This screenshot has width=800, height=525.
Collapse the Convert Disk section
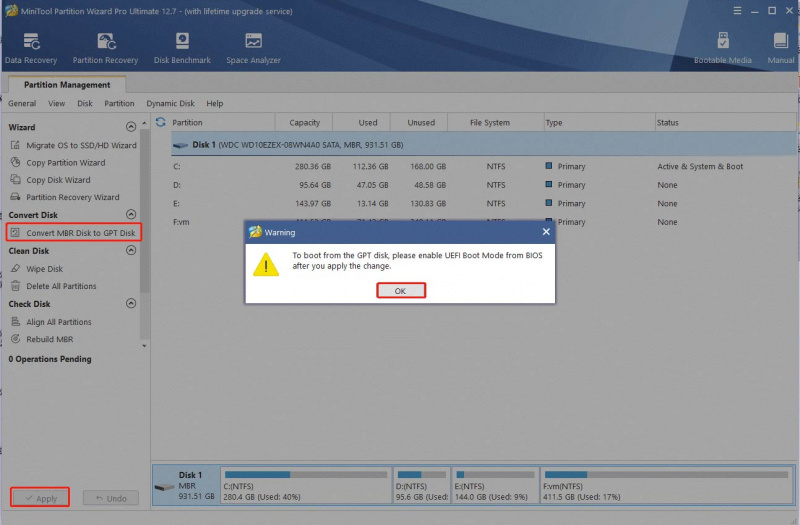(131, 214)
